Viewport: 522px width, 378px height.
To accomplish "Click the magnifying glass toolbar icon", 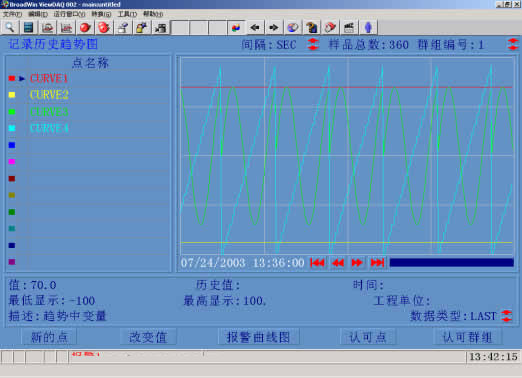I will coord(10,27).
